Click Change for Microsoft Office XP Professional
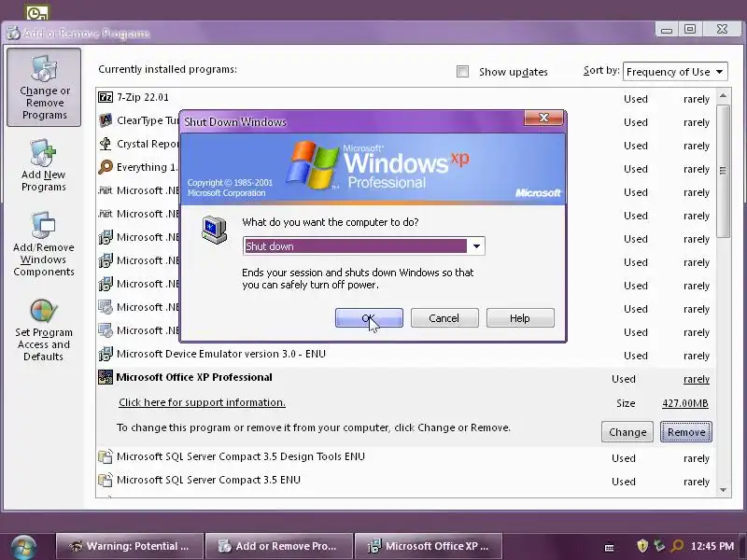Image resolution: width=747 pixels, height=560 pixels. click(x=627, y=432)
